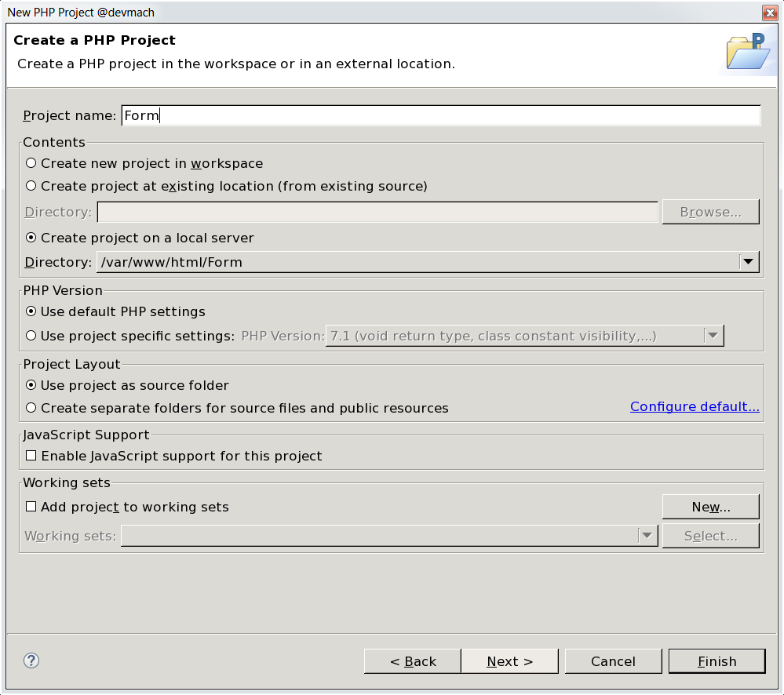Screen dimensions: 784x695
Task: Expand the local server Directory dropdown
Action: point(749,262)
